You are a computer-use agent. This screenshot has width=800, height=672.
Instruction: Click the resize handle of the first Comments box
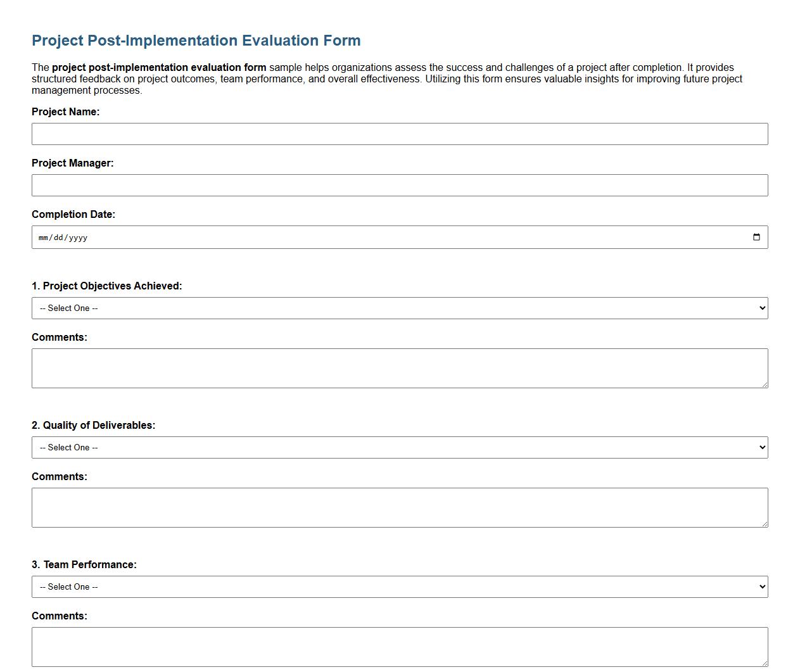pos(765,386)
